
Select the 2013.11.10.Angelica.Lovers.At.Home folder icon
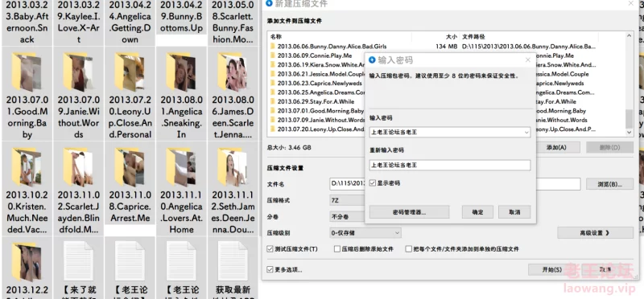[x=181, y=167]
